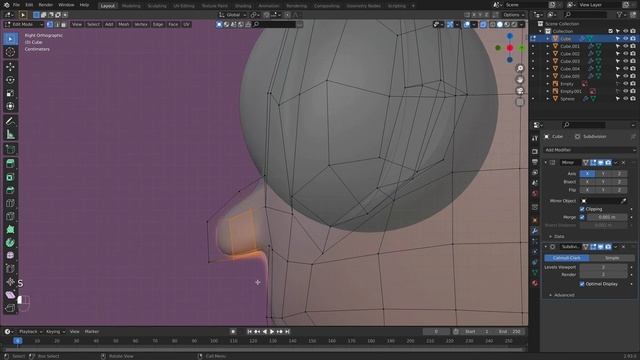Open the Mesh menu in viewport header
The height and width of the screenshot is (360, 640).
(124, 24)
